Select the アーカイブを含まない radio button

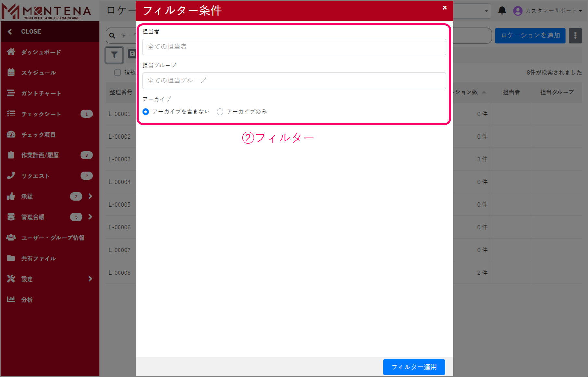(x=146, y=111)
